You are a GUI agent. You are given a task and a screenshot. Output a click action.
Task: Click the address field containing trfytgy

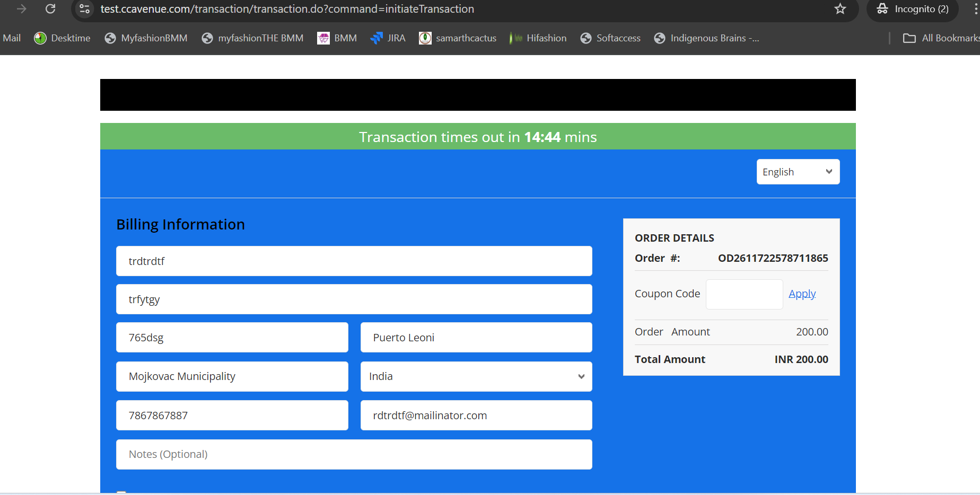(x=354, y=299)
